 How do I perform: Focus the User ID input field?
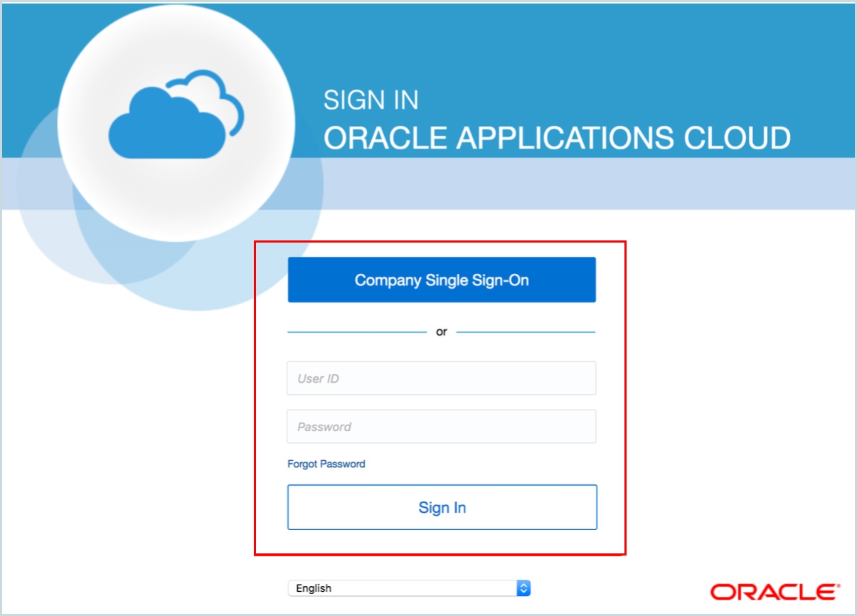(x=441, y=378)
